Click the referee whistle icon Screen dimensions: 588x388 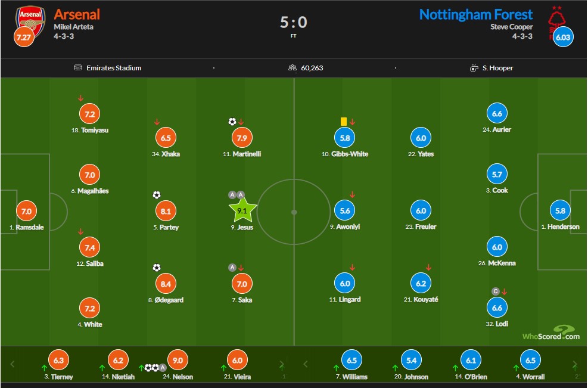point(474,68)
